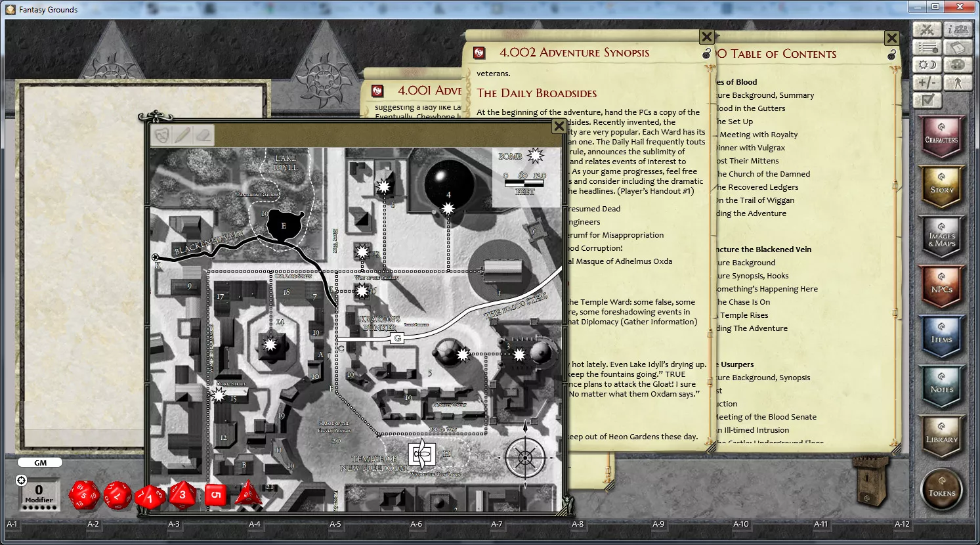Click the map compass rose
Image resolution: width=980 pixels, height=545 pixels.
click(525, 456)
